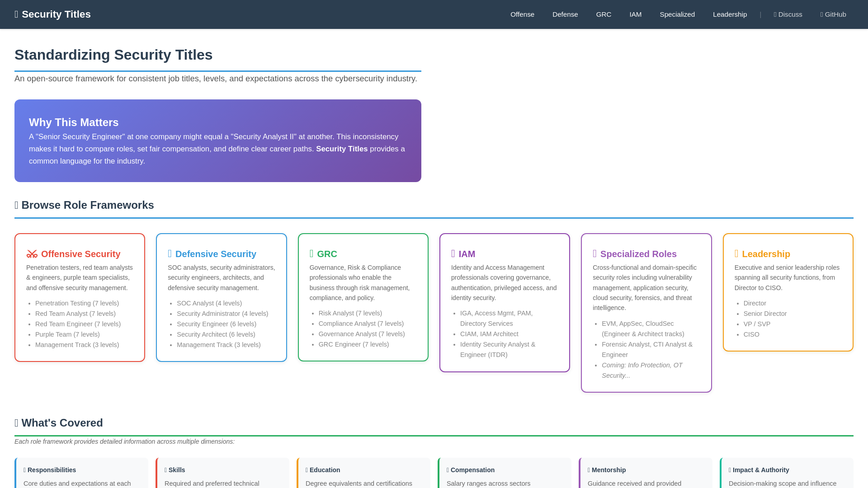Open the Offensive Security framework title
The image size is (868, 488).
tap(80, 254)
